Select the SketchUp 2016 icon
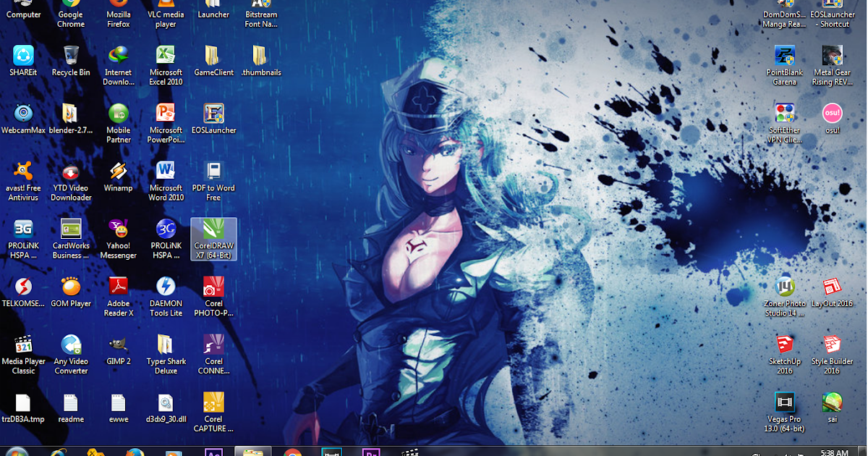The height and width of the screenshot is (456, 868). [785, 355]
